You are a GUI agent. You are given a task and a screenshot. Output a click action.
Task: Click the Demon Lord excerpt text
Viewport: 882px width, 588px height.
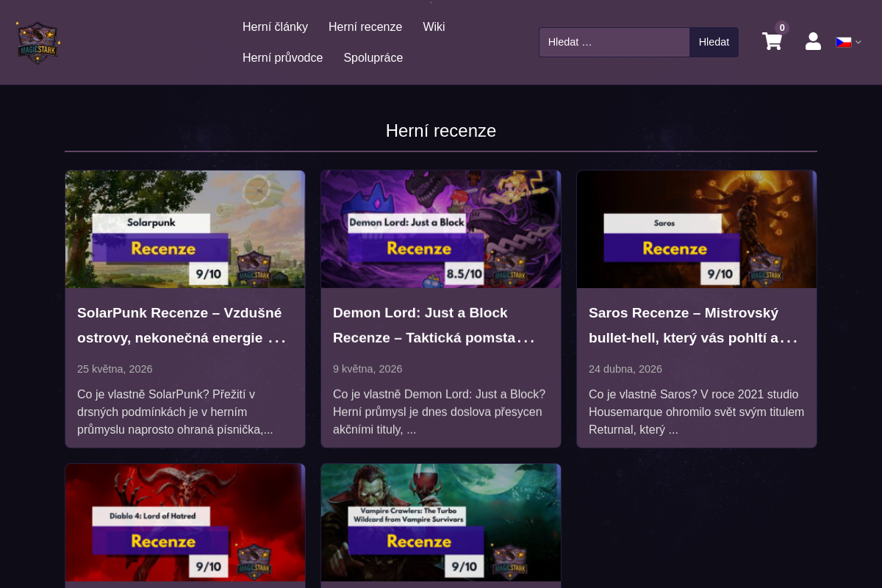coord(440,412)
